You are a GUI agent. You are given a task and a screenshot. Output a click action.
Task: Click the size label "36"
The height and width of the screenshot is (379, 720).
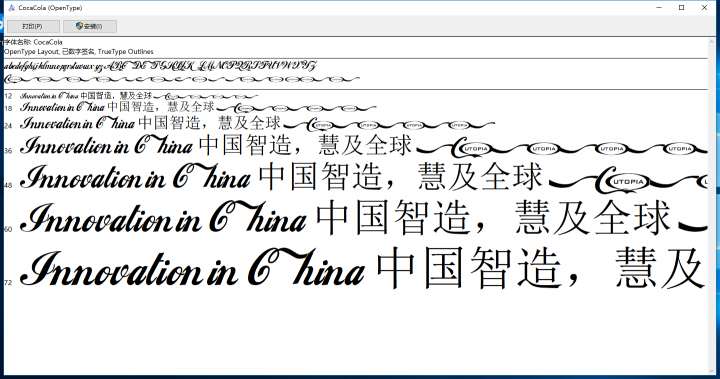8,151
